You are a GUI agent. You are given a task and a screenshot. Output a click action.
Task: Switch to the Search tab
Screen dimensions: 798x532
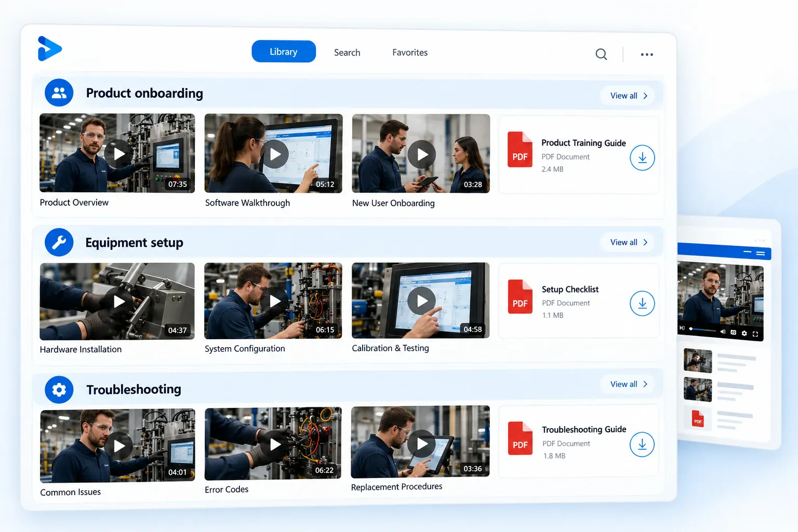point(347,52)
